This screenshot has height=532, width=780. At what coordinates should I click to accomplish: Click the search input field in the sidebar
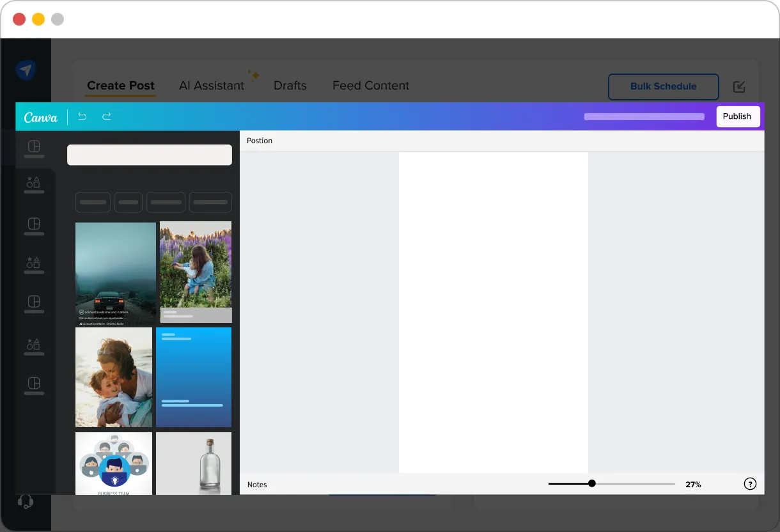pos(149,155)
